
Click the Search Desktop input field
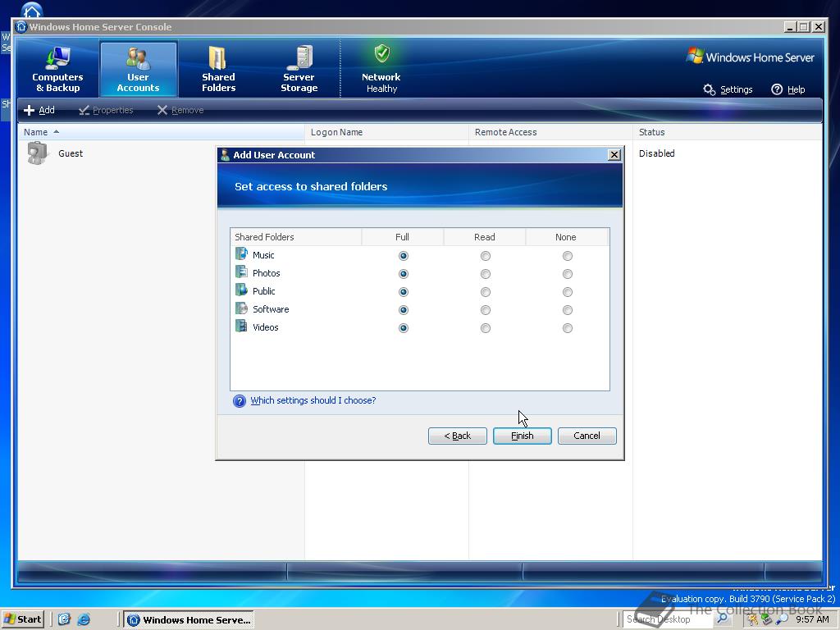(x=667, y=619)
